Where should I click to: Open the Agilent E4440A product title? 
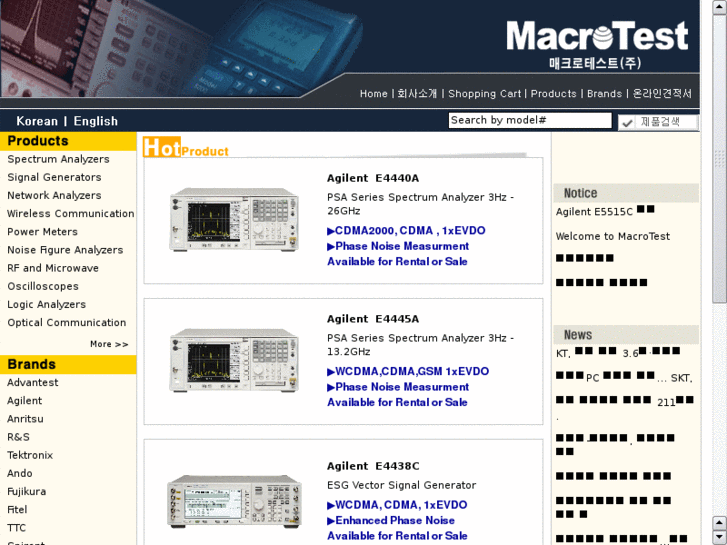[373, 178]
